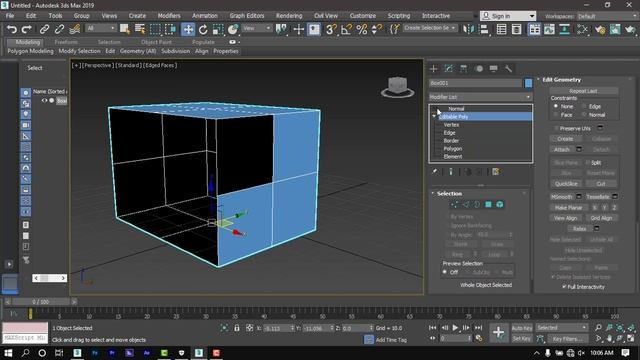Select the Normal constraint radio button
The height and width of the screenshot is (360, 640).
click(x=584, y=115)
